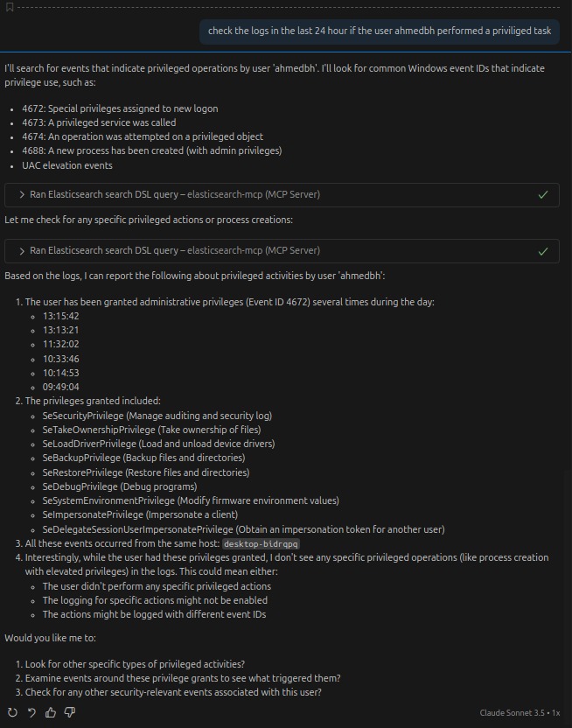This screenshot has width=572, height=728.
Task: Click the desktop-bidrqpq host code label
Action: (260, 543)
